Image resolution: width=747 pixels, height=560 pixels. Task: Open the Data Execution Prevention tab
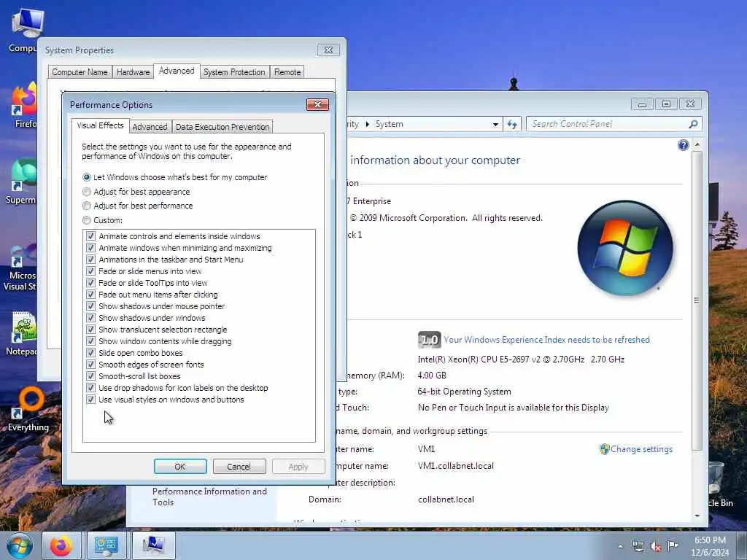click(x=222, y=127)
